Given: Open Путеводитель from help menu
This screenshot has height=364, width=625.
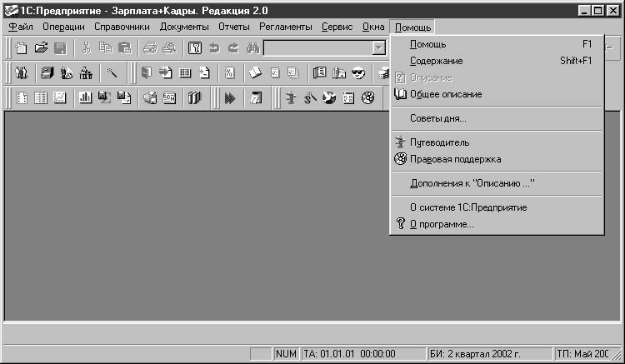Looking at the screenshot, I should click(x=439, y=142).
